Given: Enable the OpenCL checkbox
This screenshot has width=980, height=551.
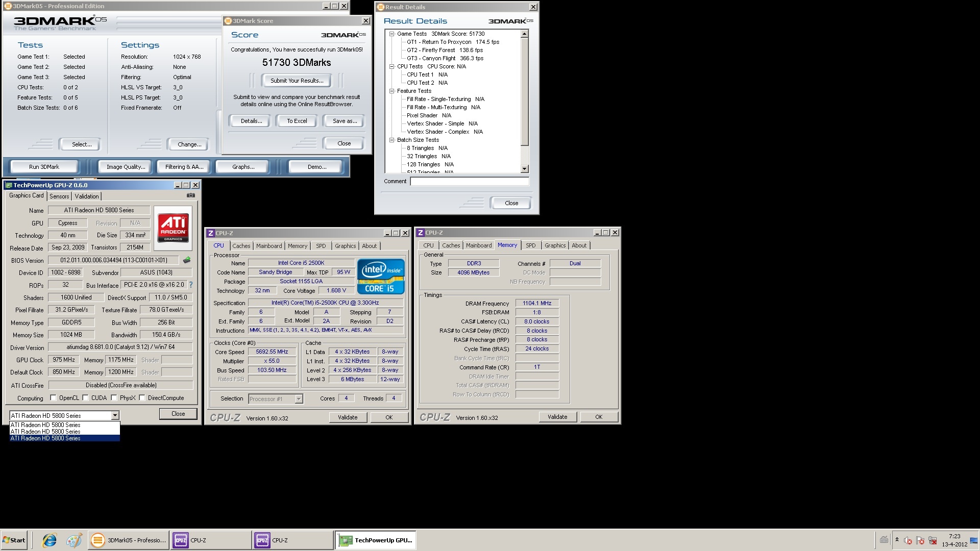Looking at the screenshot, I should pos(53,398).
